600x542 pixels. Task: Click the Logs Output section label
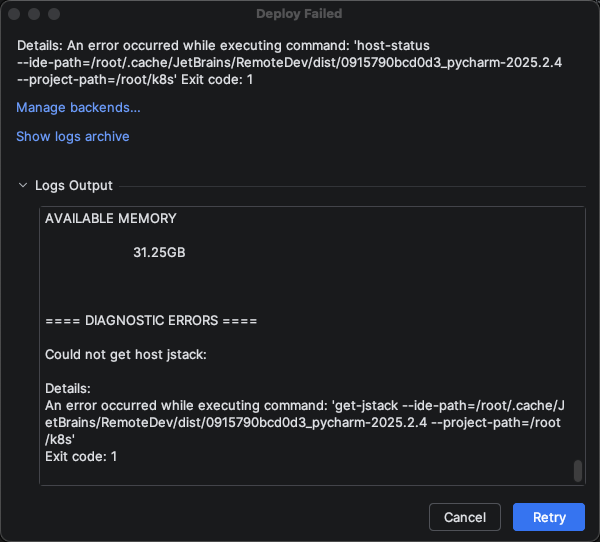74,185
